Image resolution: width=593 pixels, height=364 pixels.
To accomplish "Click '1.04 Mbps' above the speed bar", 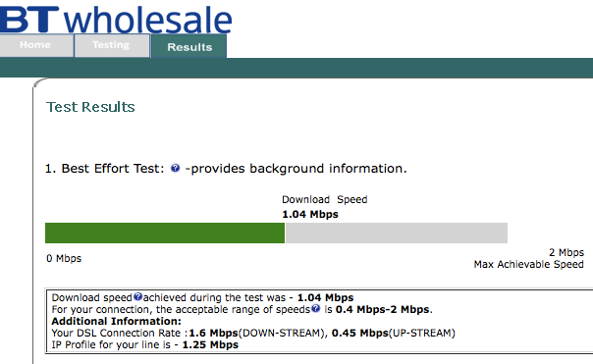I will (x=310, y=214).
